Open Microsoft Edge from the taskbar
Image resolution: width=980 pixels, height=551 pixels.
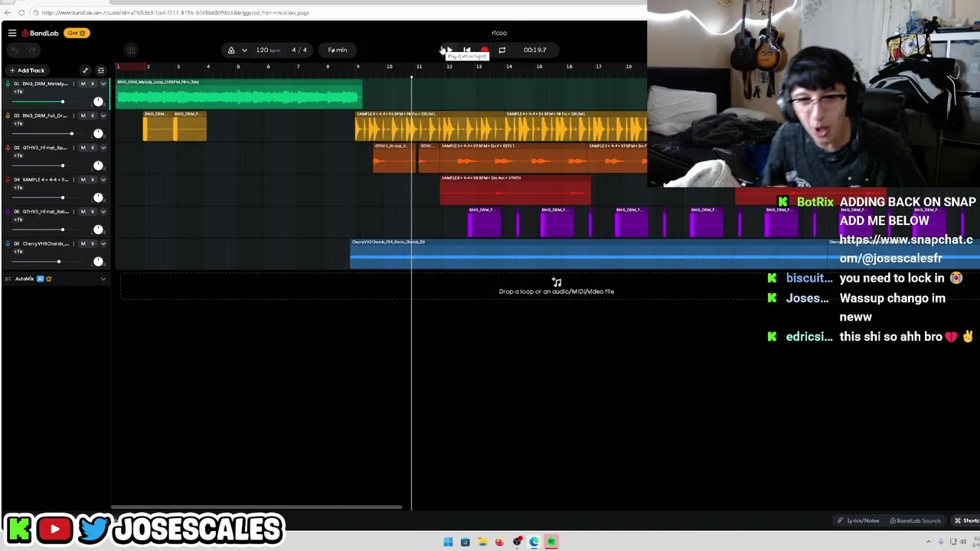point(534,542)
